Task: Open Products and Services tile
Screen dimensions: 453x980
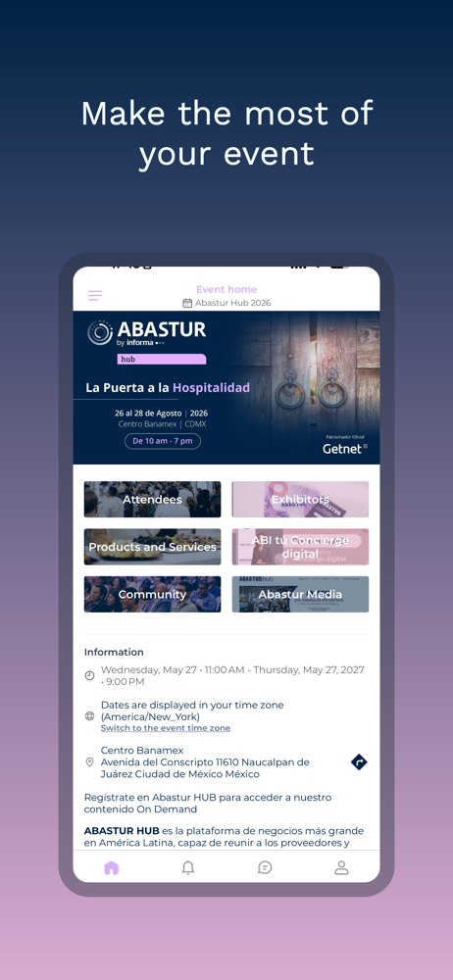Action: coord(153,547)
